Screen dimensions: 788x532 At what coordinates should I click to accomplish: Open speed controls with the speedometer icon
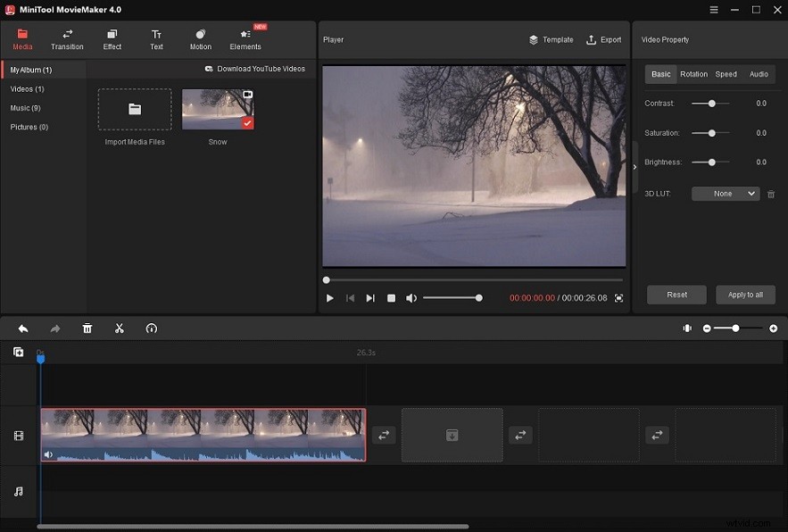152,328
